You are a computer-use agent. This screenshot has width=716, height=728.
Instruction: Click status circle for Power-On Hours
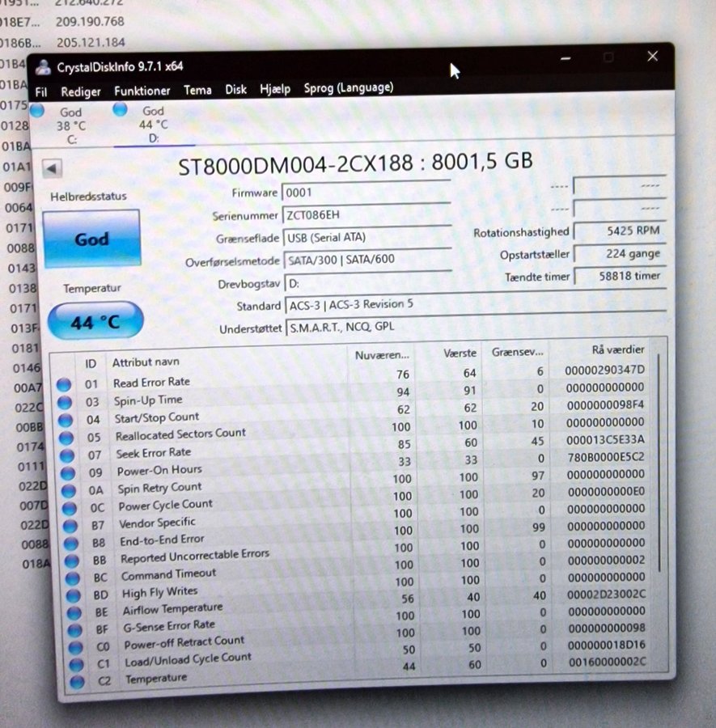point(68,473)
